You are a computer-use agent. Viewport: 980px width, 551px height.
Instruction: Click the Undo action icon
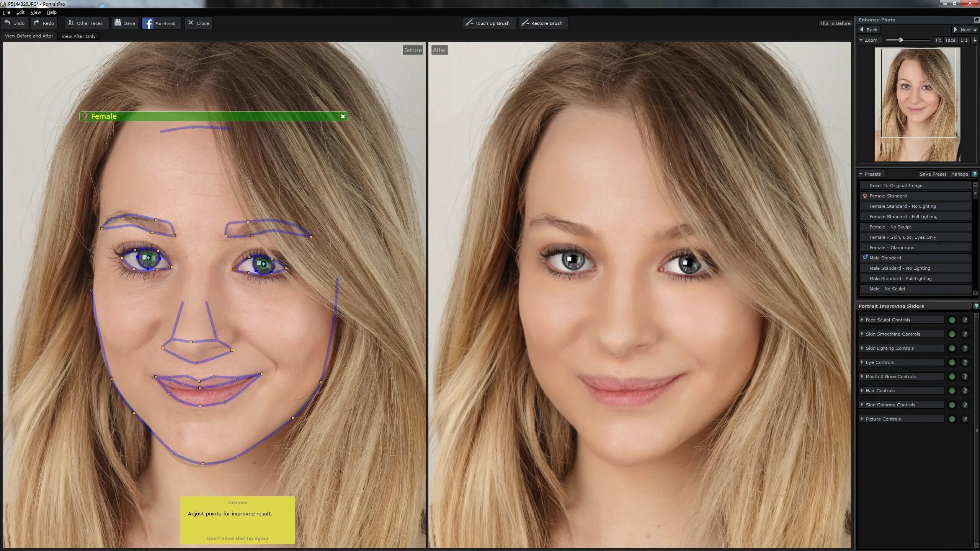[8, 23]
